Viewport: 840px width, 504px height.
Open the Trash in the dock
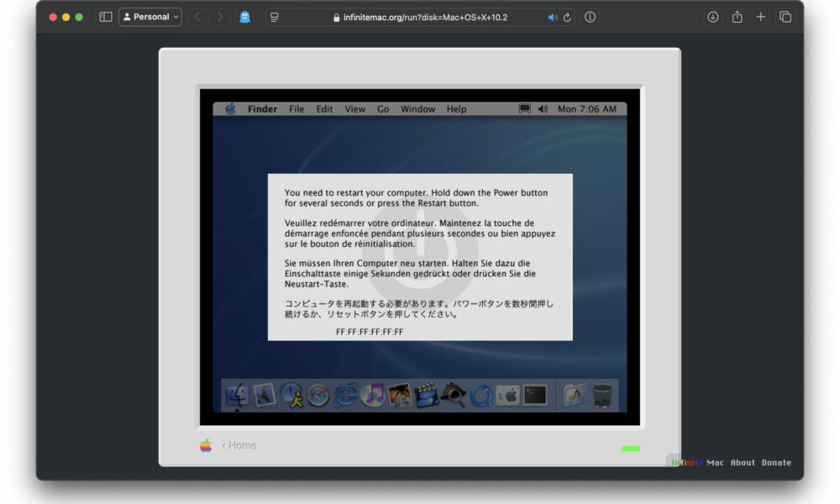tap(602, 396)
